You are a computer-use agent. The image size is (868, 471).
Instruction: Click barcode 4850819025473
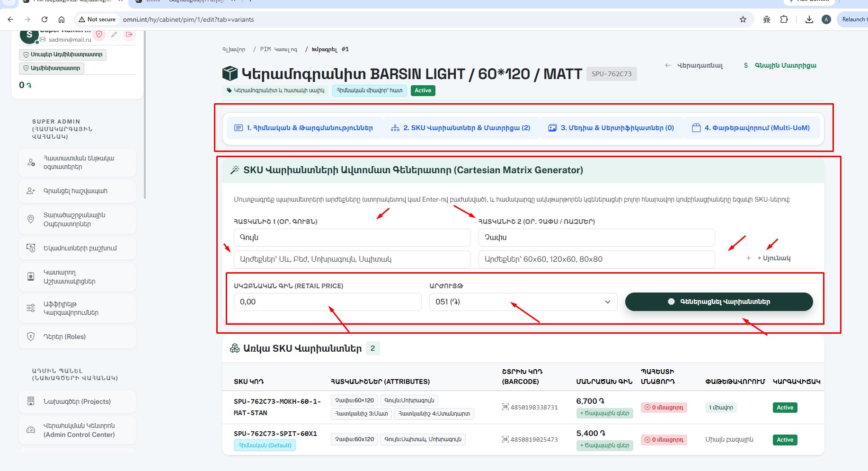(x=534, y=440)
